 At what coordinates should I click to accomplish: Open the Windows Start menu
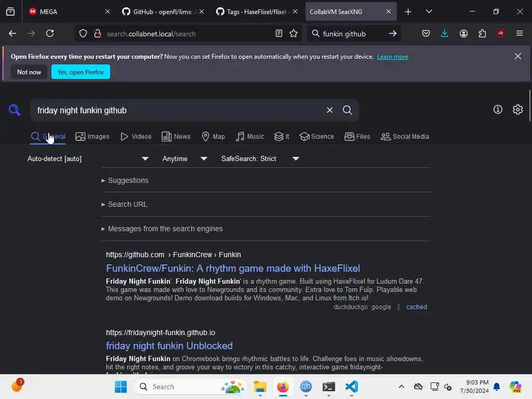point(121,387)
